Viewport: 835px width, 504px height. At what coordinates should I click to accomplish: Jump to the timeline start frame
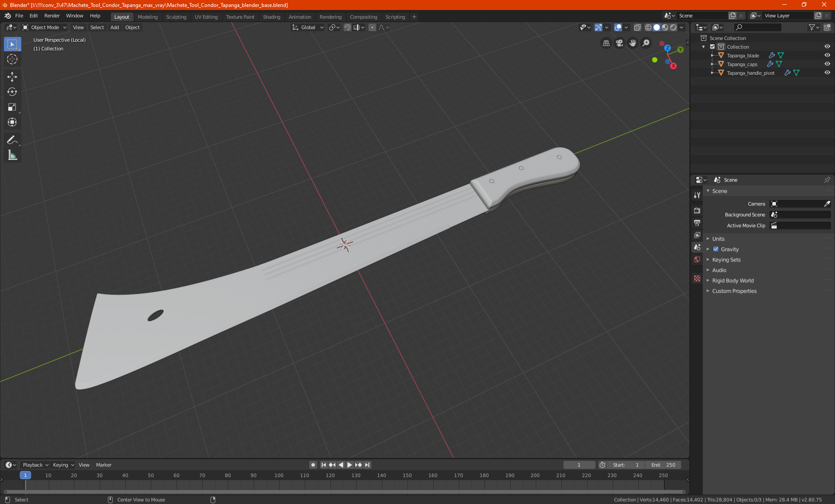pyautogui.click(x=324, y=465)
